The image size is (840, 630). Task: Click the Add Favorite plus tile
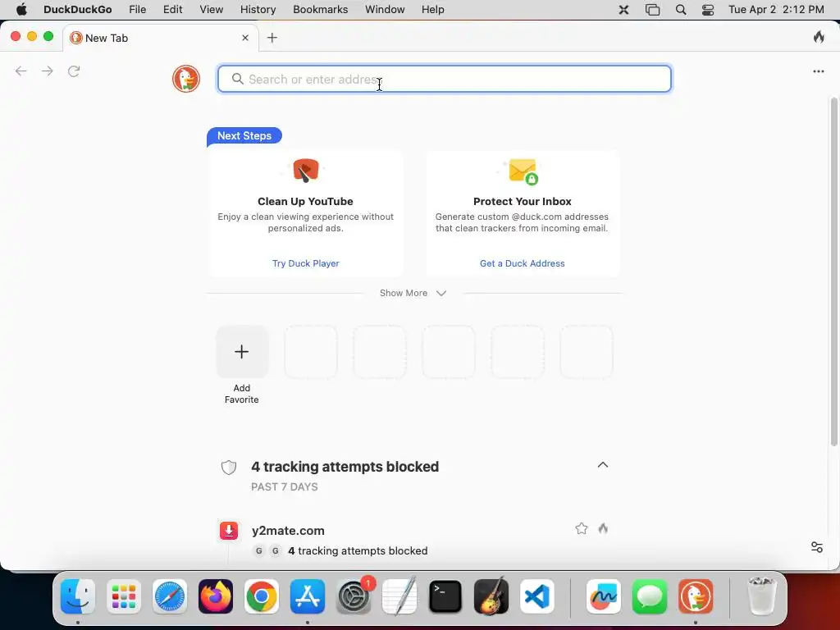click(242, 351)
